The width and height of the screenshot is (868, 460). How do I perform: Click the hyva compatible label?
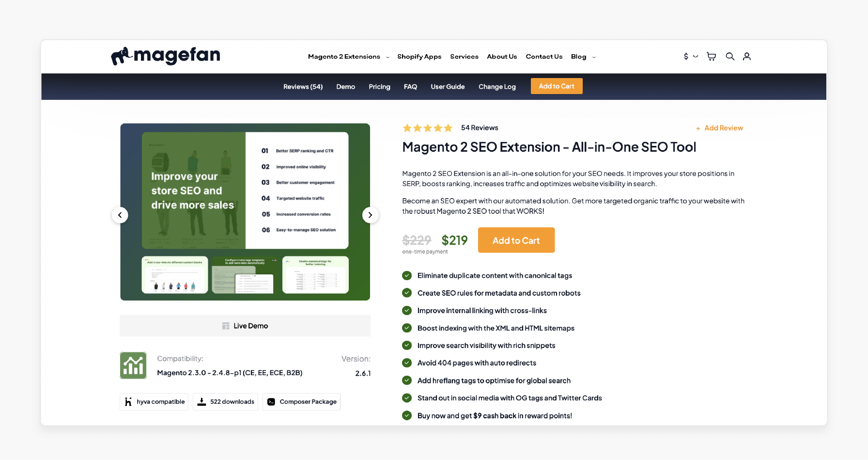pos(161,402)
